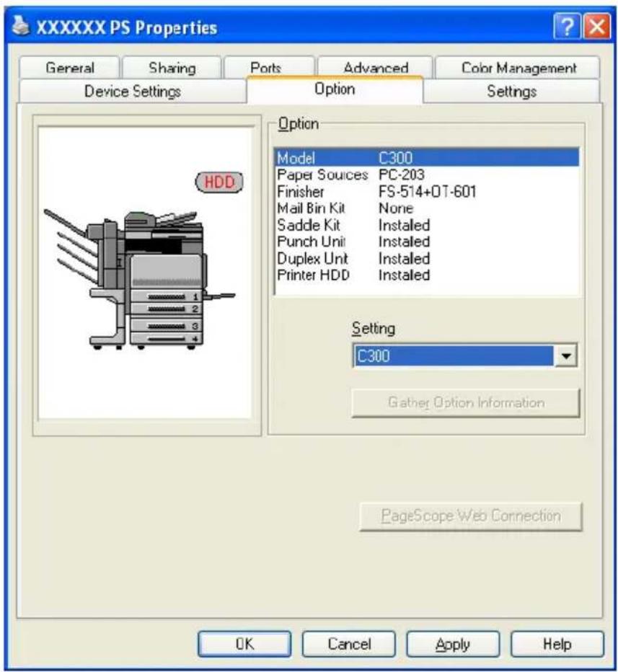
Task: Click the title bar question mark help icon
Action: (x=567, y=27)
